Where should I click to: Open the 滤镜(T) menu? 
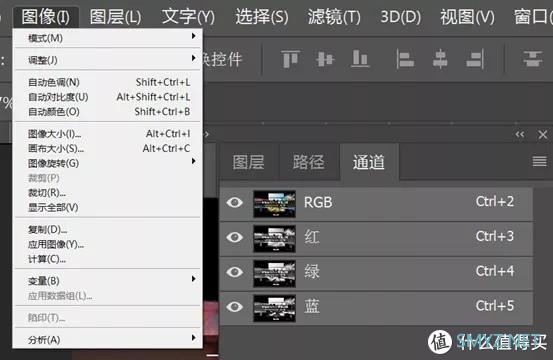point(334,17)
